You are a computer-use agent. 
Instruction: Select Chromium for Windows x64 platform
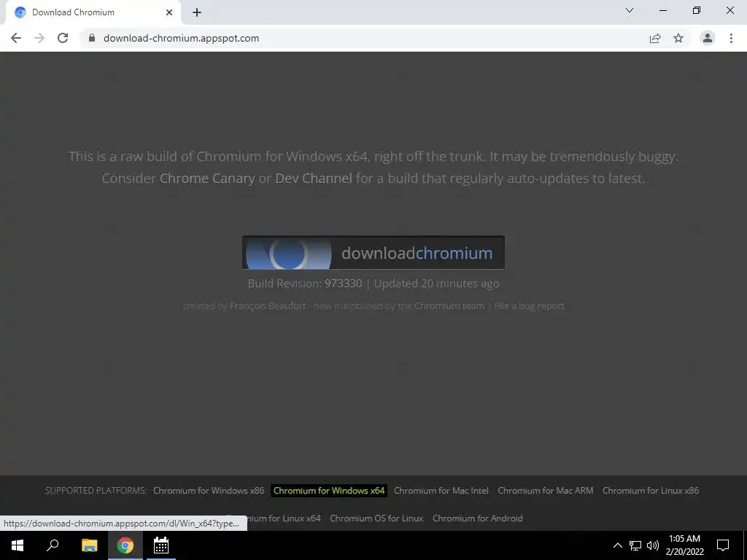pos(329,491)
